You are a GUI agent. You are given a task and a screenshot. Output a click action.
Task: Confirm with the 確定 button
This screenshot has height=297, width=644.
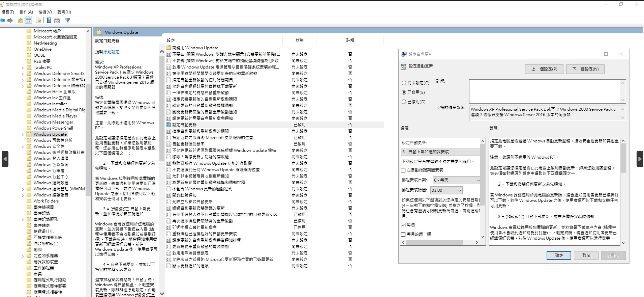pos(559,255)
